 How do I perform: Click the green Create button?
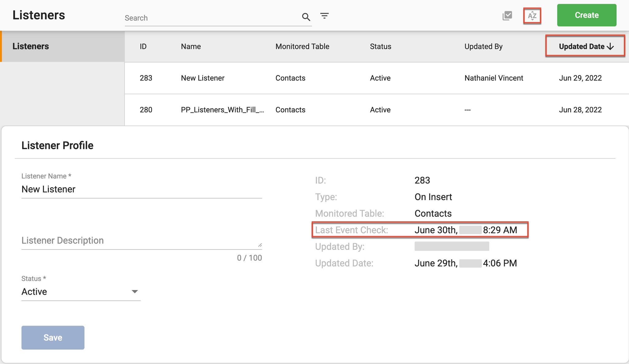coord(587,15)
